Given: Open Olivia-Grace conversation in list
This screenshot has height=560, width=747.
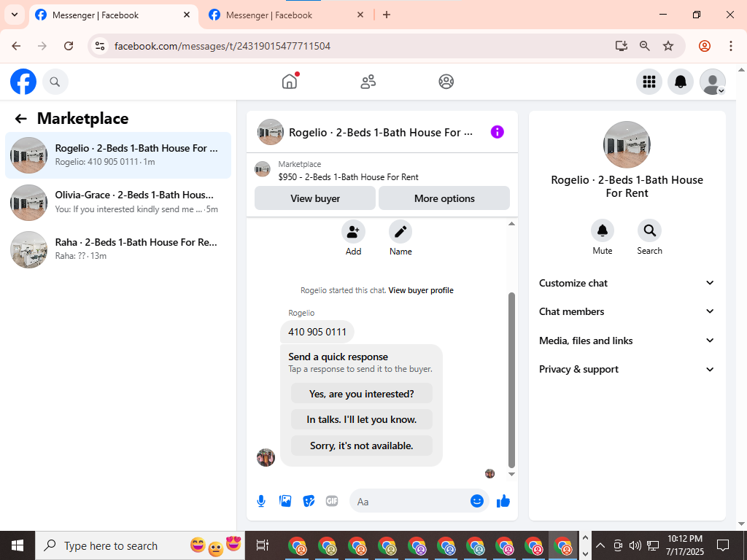Looking at the screenshot, I should coord(118,203).
